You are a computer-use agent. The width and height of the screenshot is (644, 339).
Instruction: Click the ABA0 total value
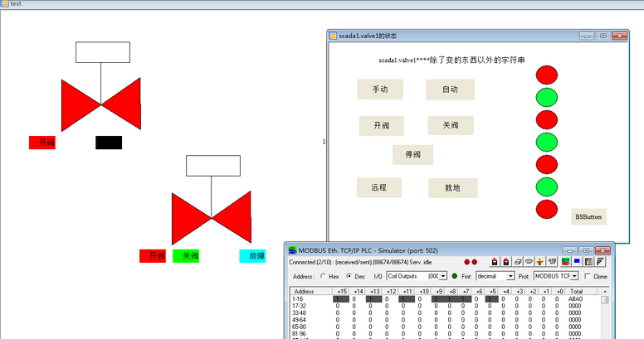575,299
